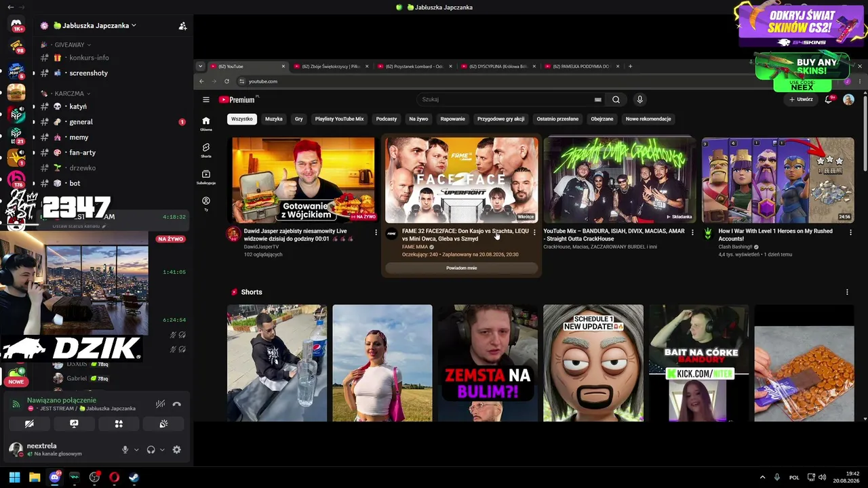Viewport: 868px width, 488px height.
Task: Open Opera browser from taskbar
Action: [x=114, y=477]
